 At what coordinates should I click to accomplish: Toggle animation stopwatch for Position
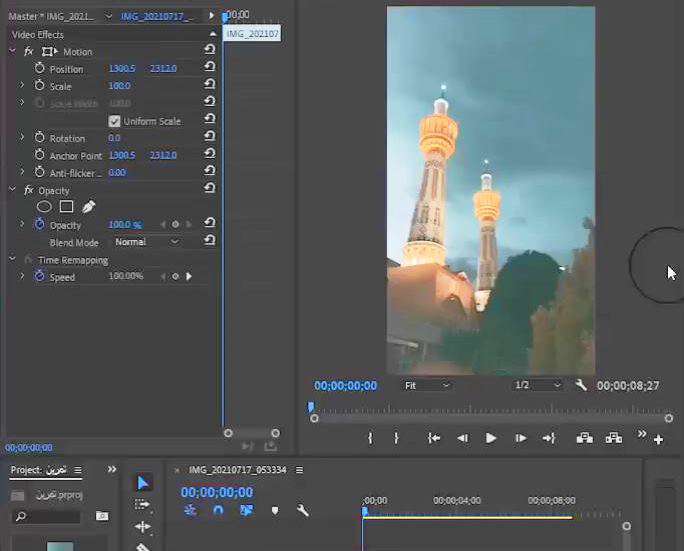coord(40,68)
